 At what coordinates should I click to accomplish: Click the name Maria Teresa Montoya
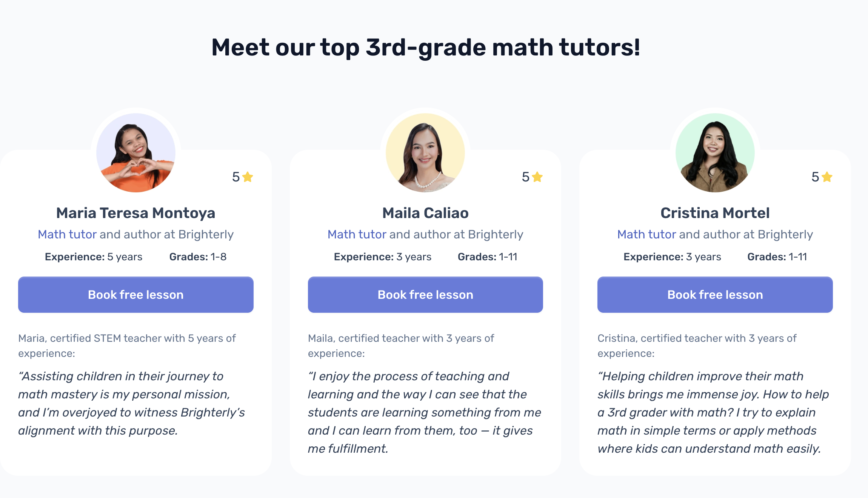(x=136, y=212)
